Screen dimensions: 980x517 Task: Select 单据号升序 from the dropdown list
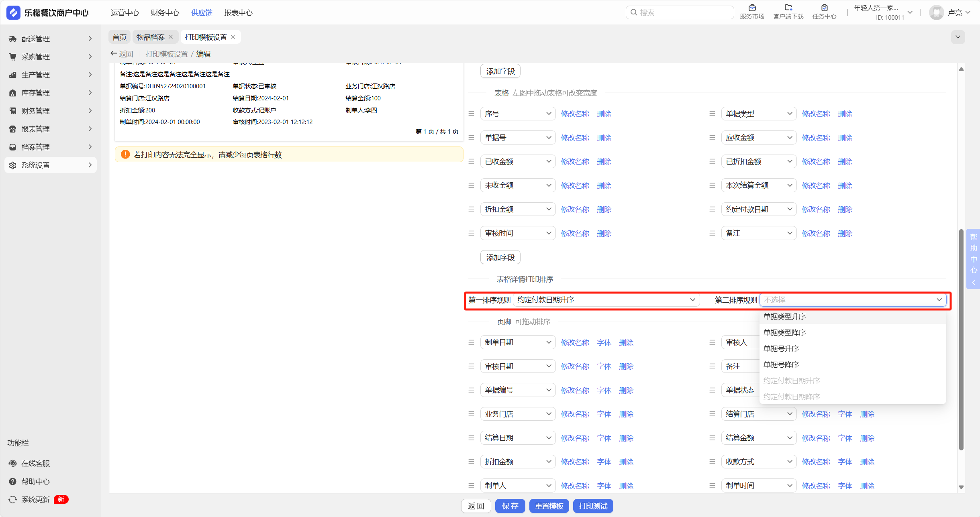(781, 348)
